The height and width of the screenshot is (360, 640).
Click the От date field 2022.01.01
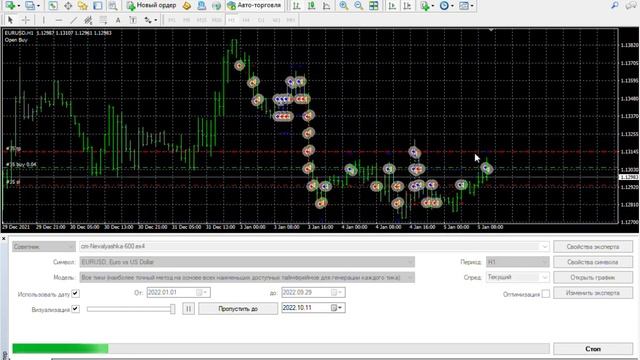click(178, 292)
